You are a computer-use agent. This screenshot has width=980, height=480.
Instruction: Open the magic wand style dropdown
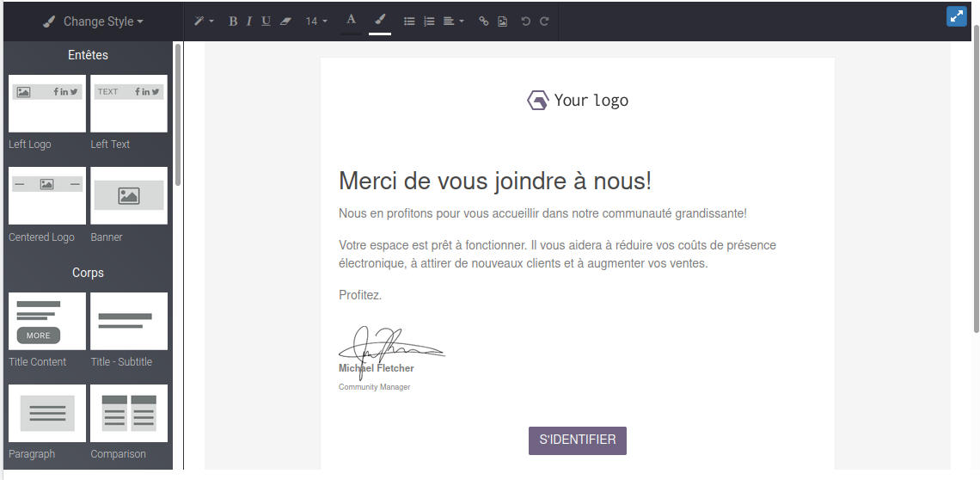(x=203, y=22)
